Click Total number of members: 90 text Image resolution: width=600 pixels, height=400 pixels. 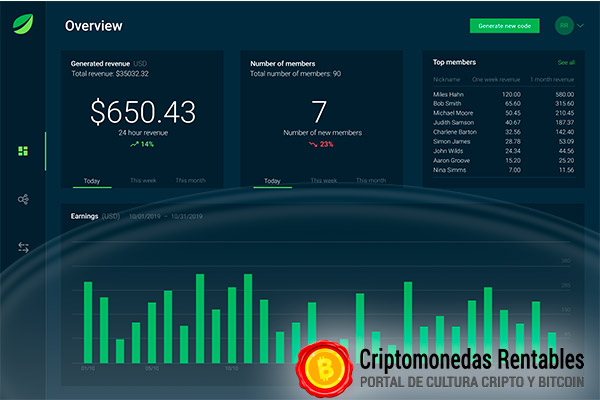tap(295, 73)
